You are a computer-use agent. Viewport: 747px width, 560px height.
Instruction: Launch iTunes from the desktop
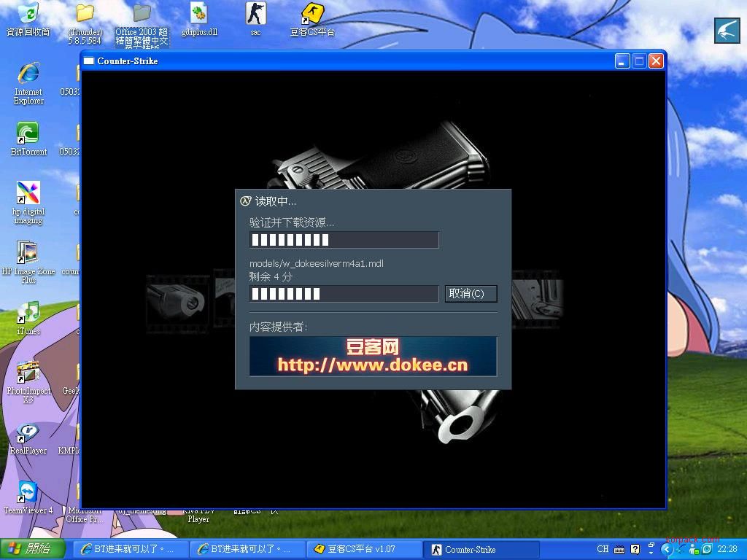28,313
